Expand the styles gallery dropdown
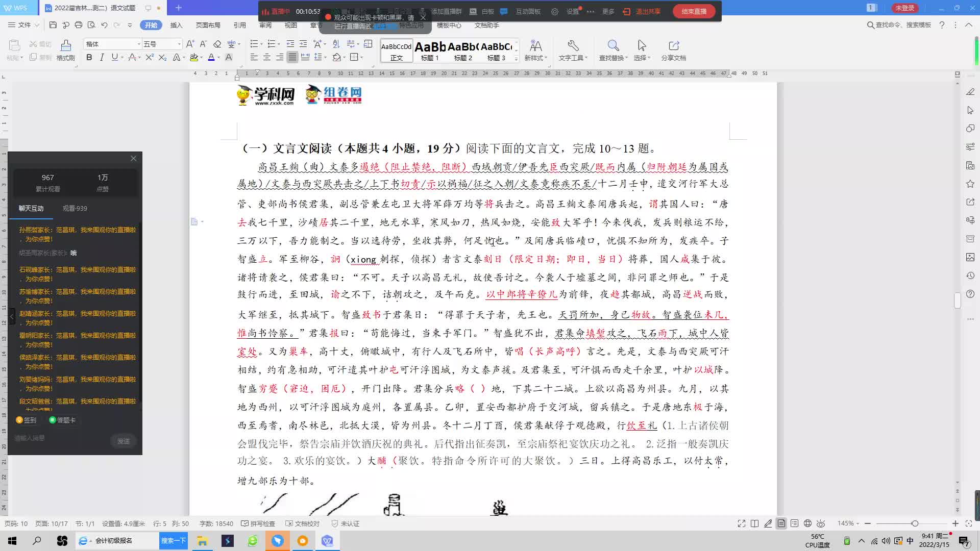The width and height of the screenshot is (980, 551). 516,59
